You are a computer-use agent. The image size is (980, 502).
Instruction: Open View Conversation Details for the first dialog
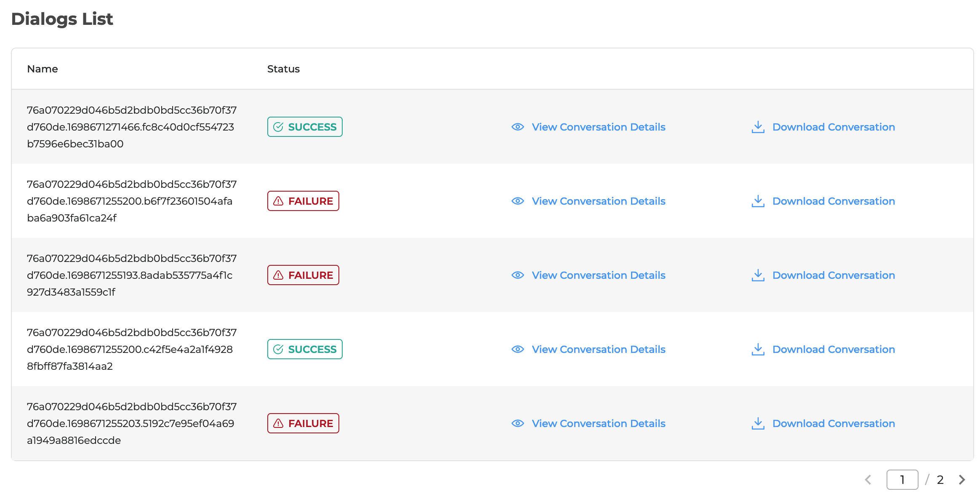coord(598,127)
